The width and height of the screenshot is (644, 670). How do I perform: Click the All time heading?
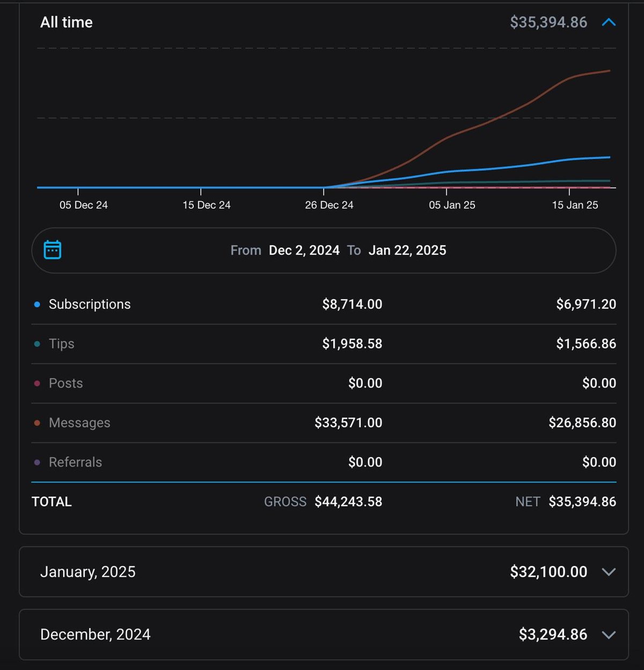pos(67,22)
